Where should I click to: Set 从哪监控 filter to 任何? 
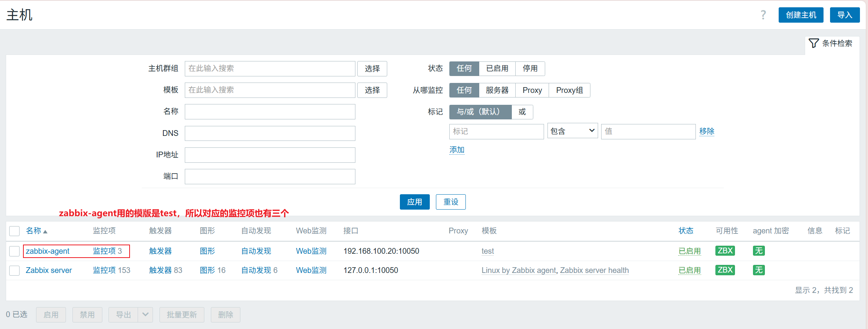(x=464, y=90)
